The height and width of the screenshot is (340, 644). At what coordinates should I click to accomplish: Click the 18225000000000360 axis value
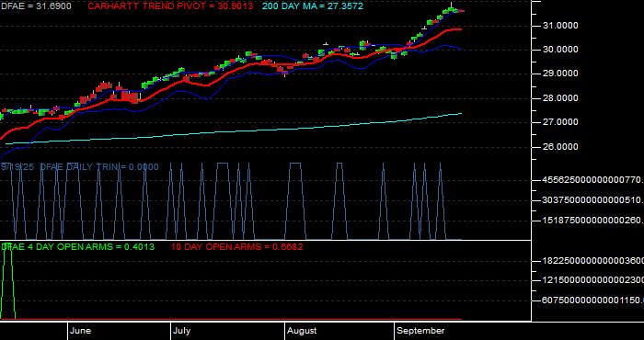coord(592,261)
